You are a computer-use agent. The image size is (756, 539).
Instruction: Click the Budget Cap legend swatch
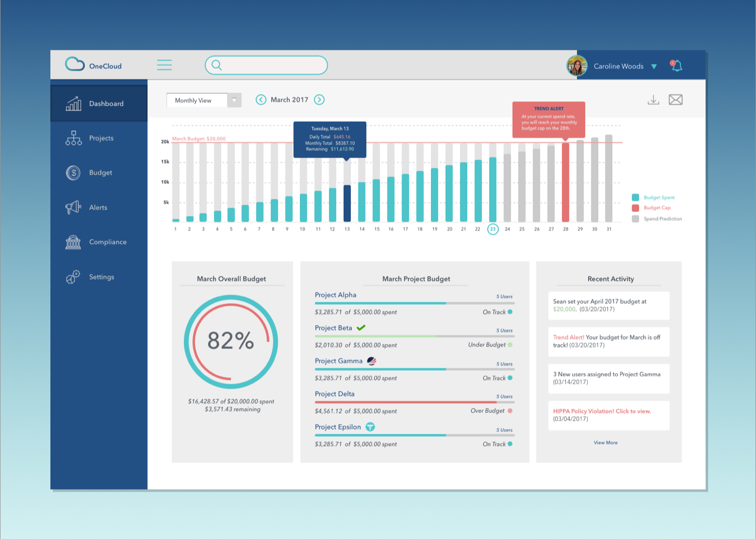pyautogui.click(x=636, y=208)
